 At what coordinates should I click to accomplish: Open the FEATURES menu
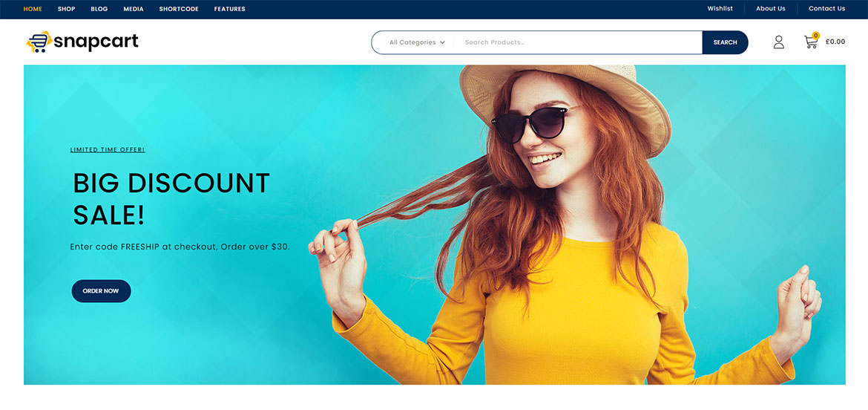pyautogui.click(x=230, y=9)
